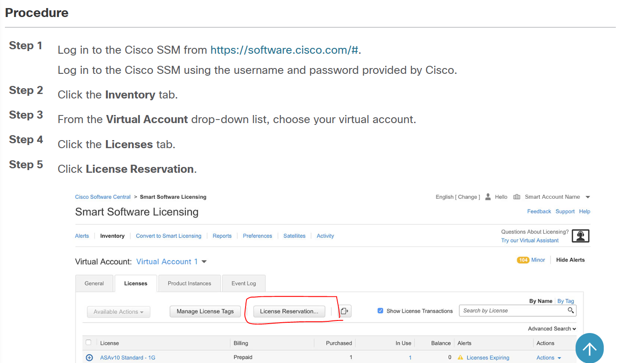Image resolution: width=644 pixels, height=363 pixels.
Task: Open the Available Actions dropdown
Action: [x=119, y=312]
